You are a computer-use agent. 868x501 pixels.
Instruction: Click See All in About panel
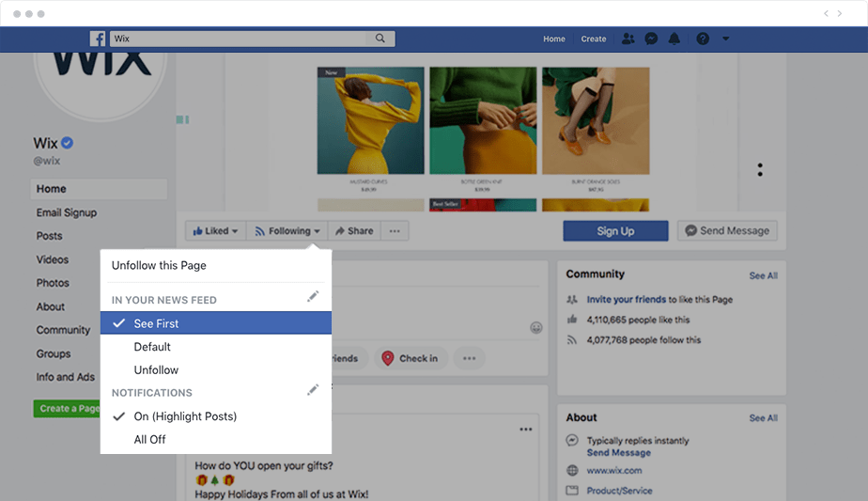tap(764, 418)
